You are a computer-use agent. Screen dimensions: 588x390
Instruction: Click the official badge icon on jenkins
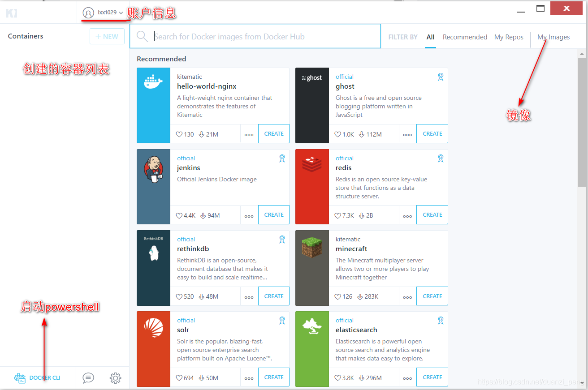click(282, 159)
